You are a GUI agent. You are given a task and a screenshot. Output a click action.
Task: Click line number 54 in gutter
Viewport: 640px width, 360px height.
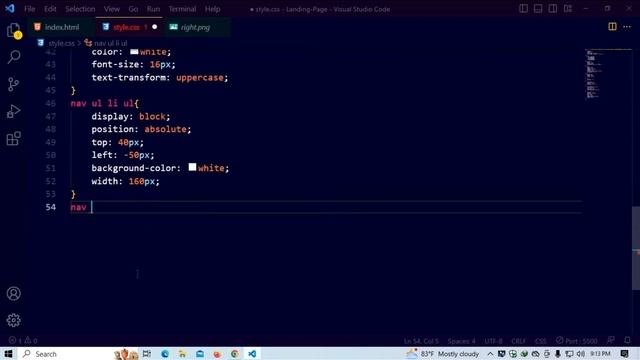(x=51, y=207)
